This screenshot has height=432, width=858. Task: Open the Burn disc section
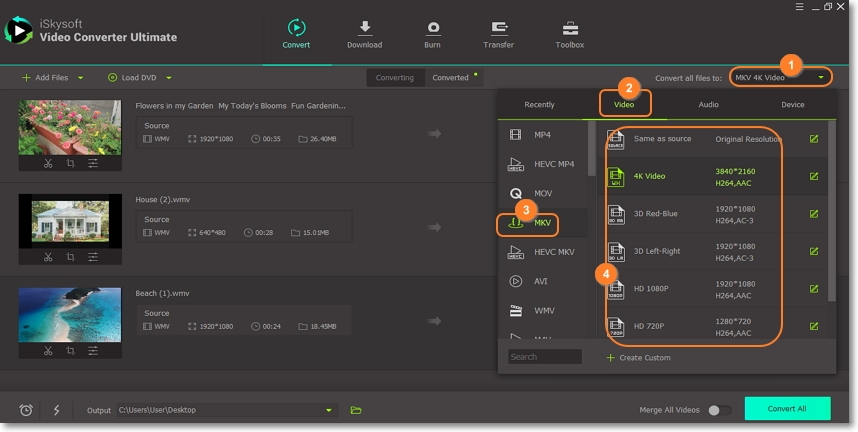click(433, 29)
